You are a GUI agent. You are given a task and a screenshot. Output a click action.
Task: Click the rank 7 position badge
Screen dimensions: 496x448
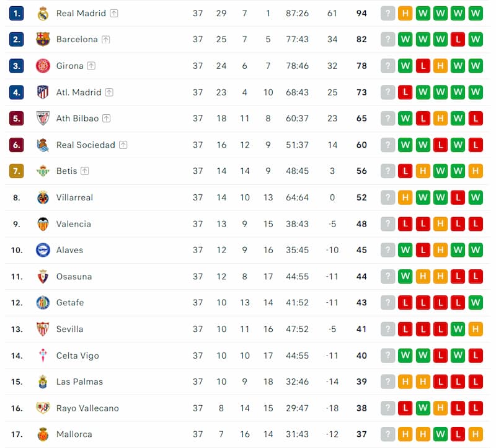[17, 171]
